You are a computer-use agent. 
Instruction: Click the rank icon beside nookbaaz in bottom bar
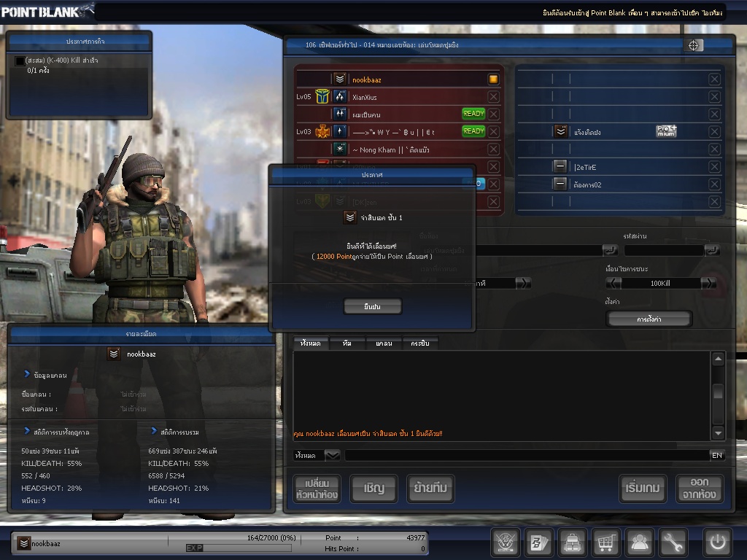pos(24,542)
